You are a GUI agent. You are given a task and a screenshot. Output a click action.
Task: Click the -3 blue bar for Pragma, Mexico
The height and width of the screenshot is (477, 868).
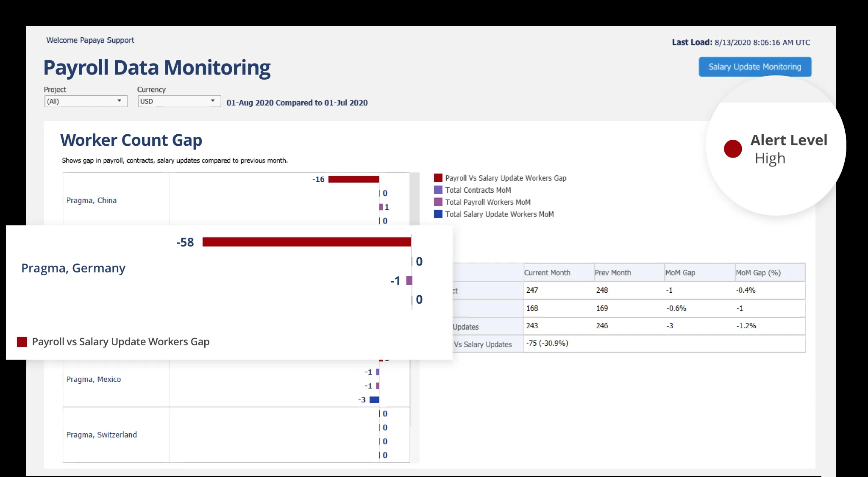click(374, 399)
